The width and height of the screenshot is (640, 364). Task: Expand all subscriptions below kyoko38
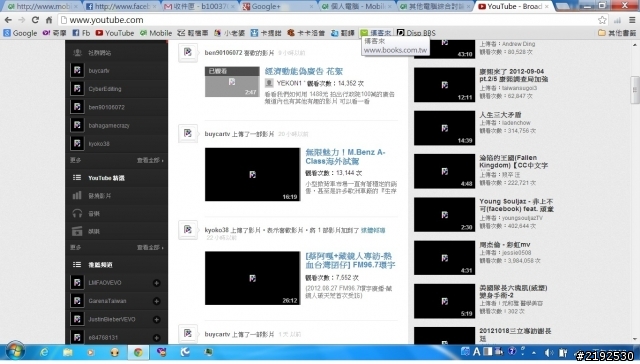150,160
